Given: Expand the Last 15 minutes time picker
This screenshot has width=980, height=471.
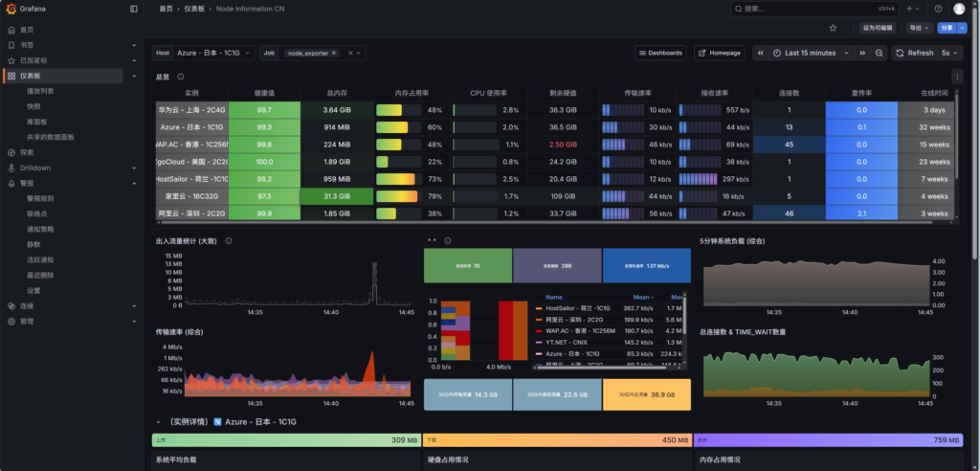Looking at the screenshot, I should tap(810, 54).
